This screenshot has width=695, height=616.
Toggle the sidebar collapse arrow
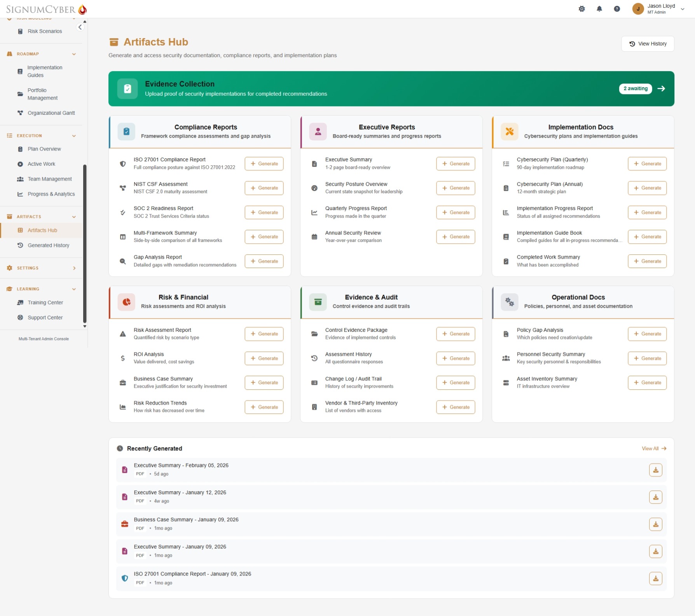pyautogui.click(x=80, y=27)
